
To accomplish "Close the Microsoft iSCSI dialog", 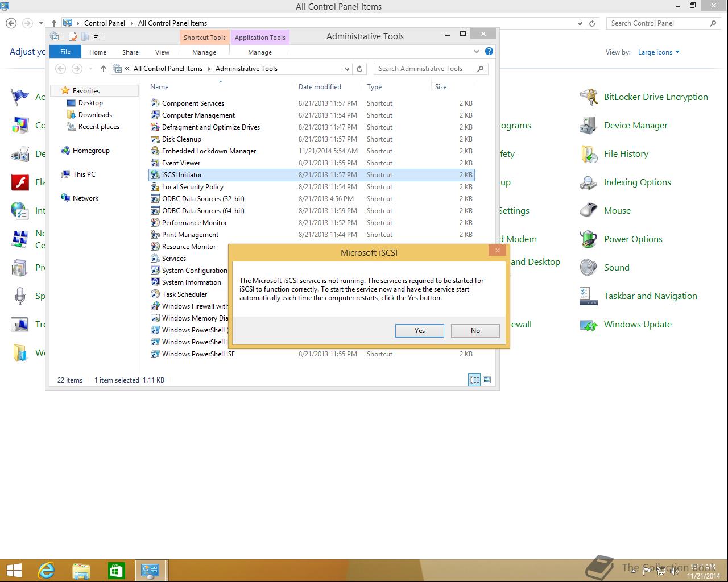I will (498, 251).
